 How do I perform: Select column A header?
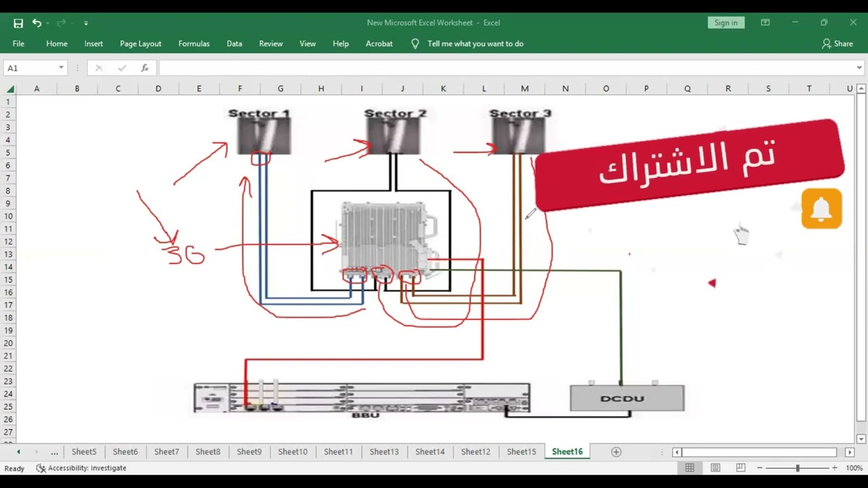coord(37,89)
